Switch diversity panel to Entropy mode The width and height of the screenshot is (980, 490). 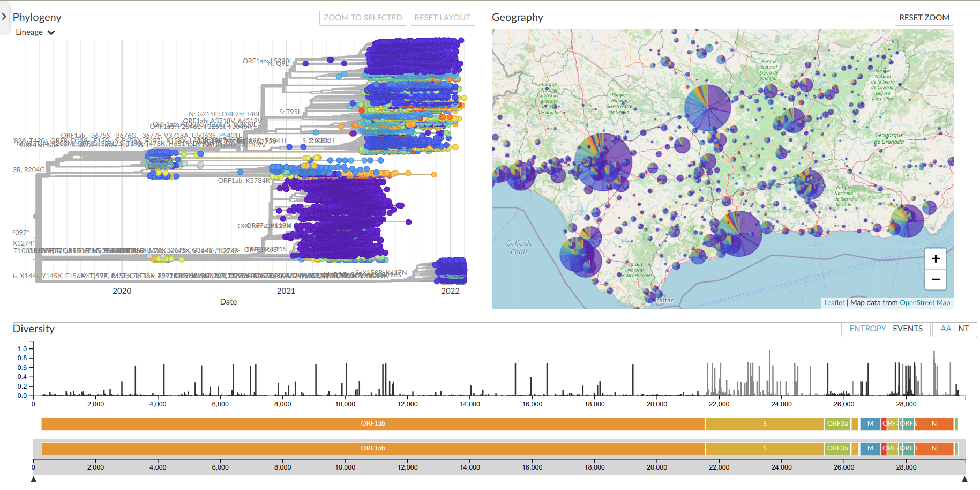coord(867,329)
